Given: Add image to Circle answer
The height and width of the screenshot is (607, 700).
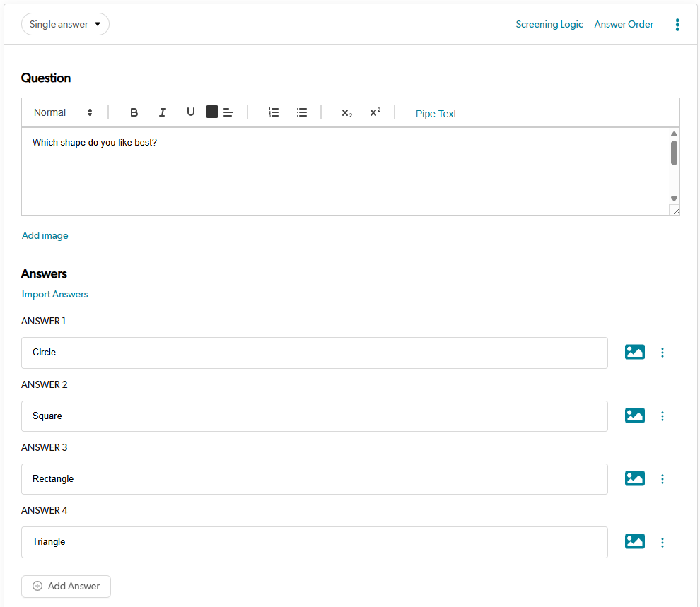Looking at the screenshot, I should [634, 352].
